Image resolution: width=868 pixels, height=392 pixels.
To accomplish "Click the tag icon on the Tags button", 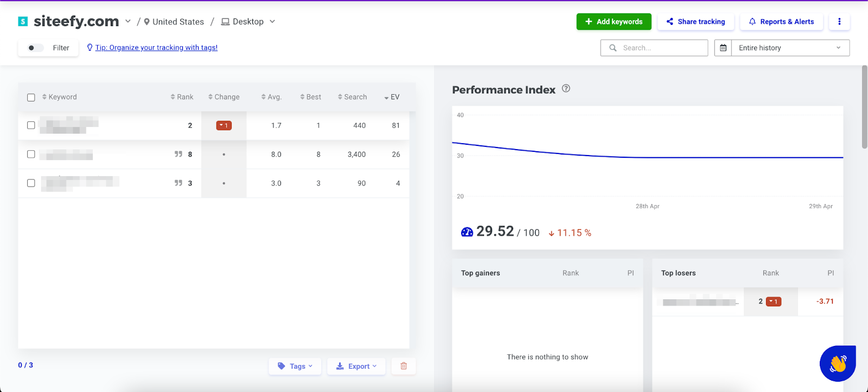I will pos(282,366).
